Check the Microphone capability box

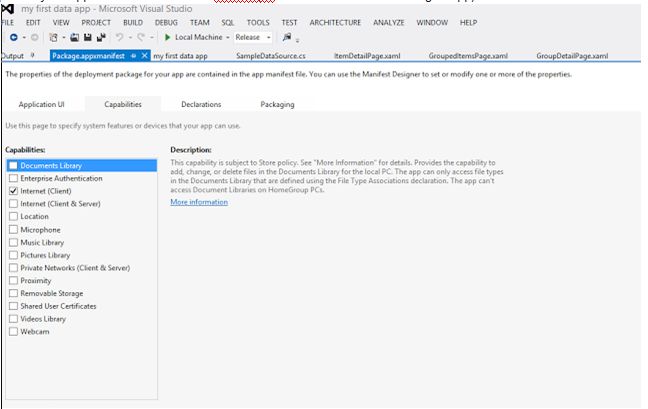point(13,229)
